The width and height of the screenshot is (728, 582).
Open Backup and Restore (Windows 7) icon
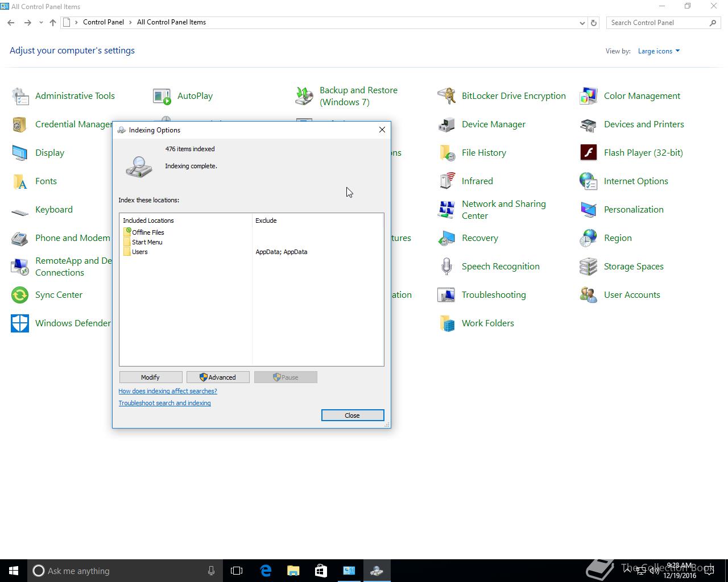tap(304, 96)
